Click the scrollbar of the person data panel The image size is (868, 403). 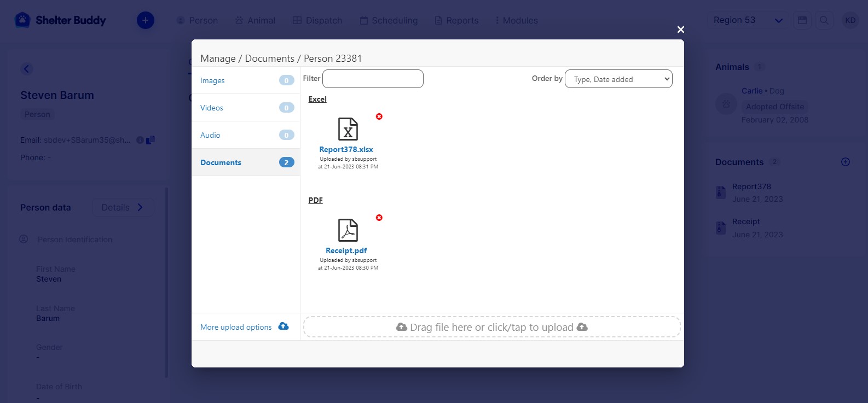166,282
